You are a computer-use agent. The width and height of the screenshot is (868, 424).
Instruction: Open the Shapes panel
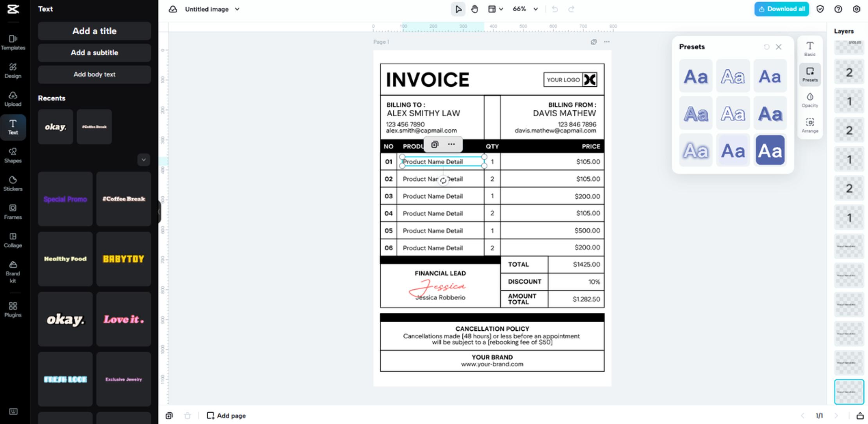click(13, 155)
